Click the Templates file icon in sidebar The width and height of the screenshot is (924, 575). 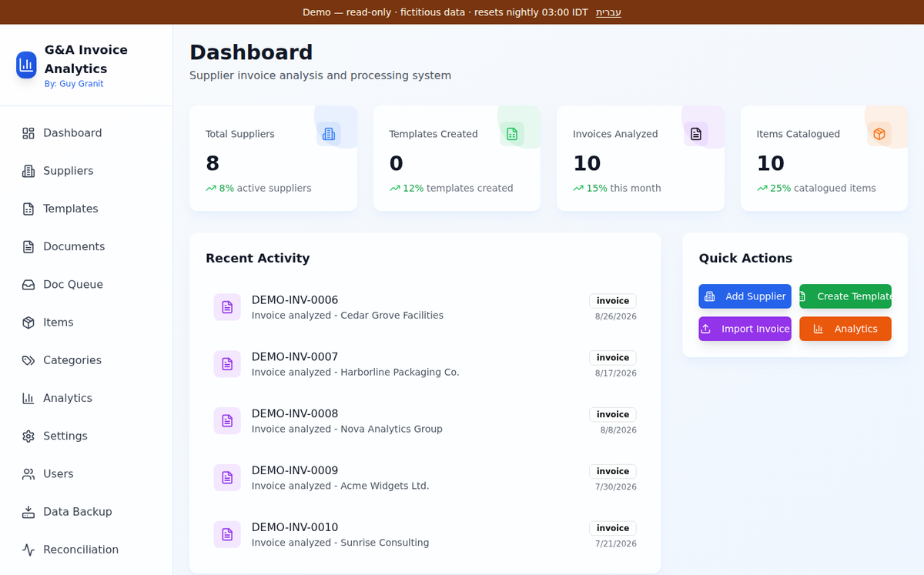click(28, 209)
